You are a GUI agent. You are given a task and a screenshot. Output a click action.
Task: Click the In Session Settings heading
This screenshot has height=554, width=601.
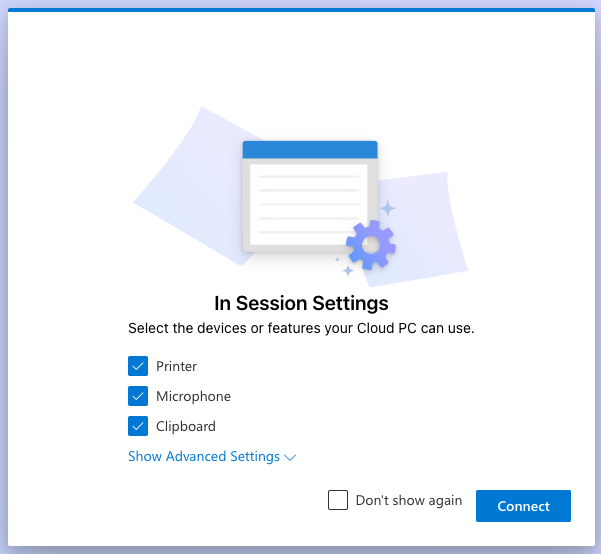tap(301, 303)
